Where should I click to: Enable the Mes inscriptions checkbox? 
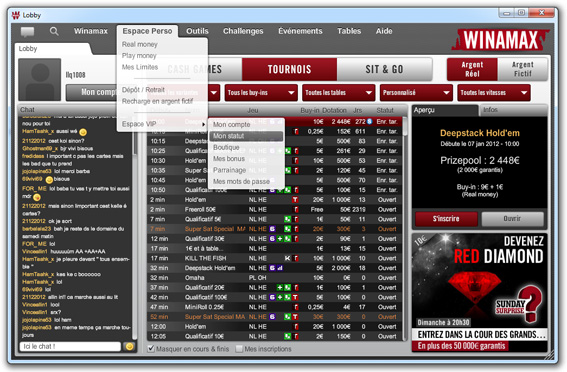tap(239, 349)
